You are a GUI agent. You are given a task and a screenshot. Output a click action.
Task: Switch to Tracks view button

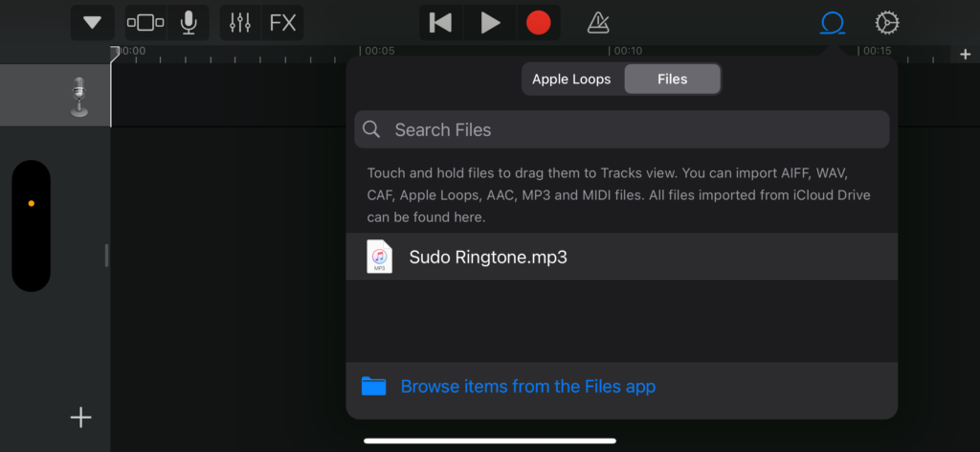pyautogui.click(x=145, y=23)
